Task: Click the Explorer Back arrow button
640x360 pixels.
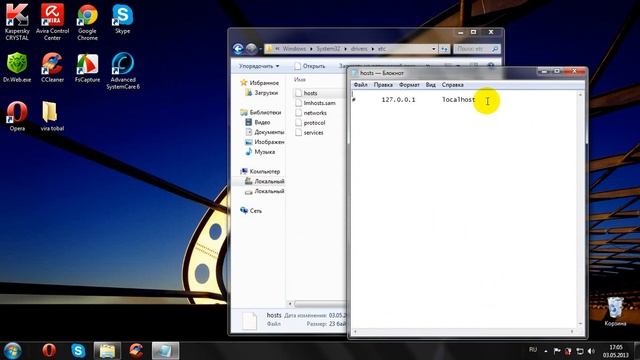Action: tap(238, 49)
